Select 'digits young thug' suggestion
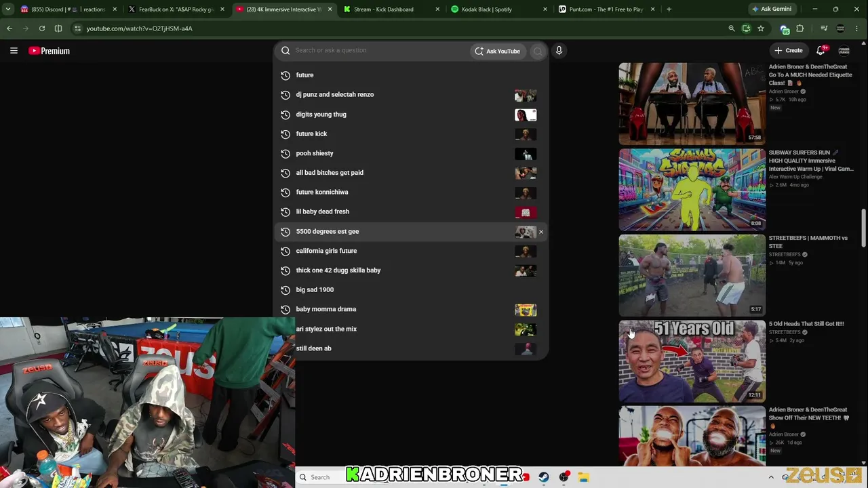This screenshot has height=488, width=868. point(410,115)
